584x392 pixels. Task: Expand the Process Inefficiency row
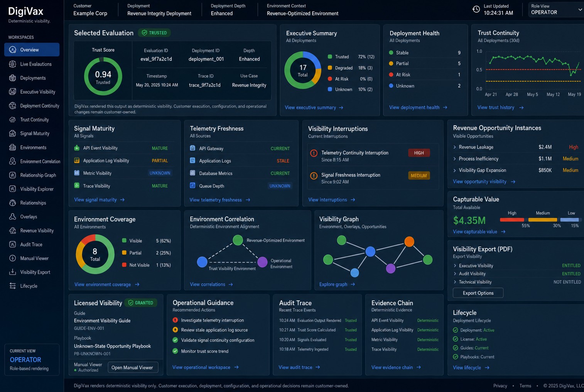(455, 159)
